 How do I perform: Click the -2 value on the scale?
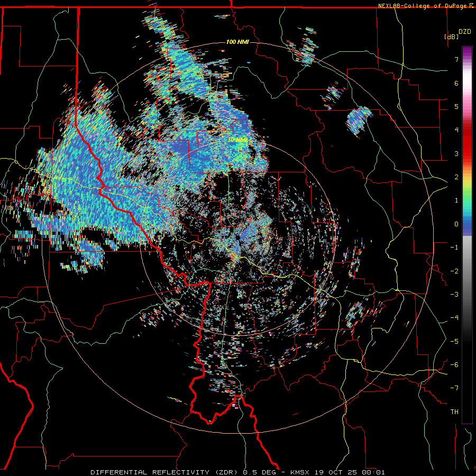tap(454, 271)
